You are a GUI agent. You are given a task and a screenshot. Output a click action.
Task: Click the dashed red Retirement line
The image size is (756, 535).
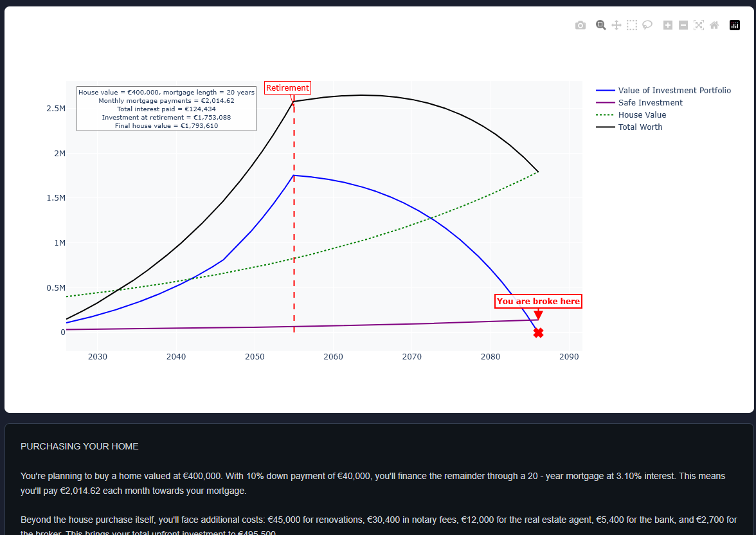click(x=294, y=225)
